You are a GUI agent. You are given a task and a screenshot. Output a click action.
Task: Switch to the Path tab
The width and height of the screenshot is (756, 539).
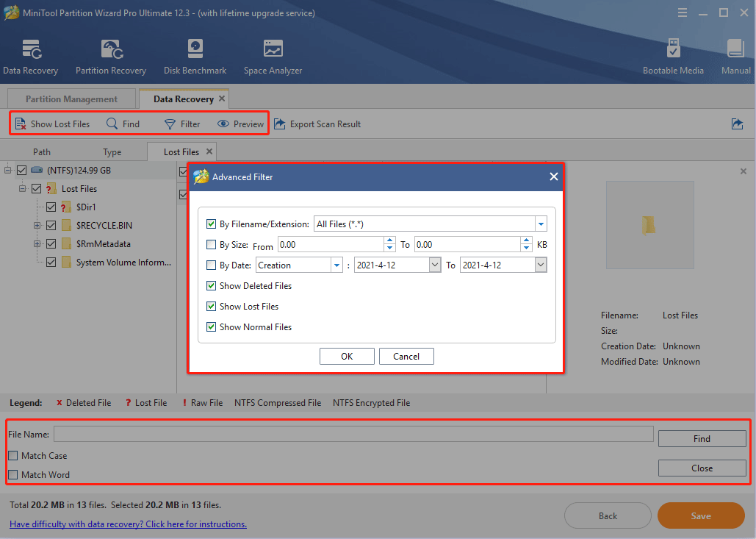42,152
